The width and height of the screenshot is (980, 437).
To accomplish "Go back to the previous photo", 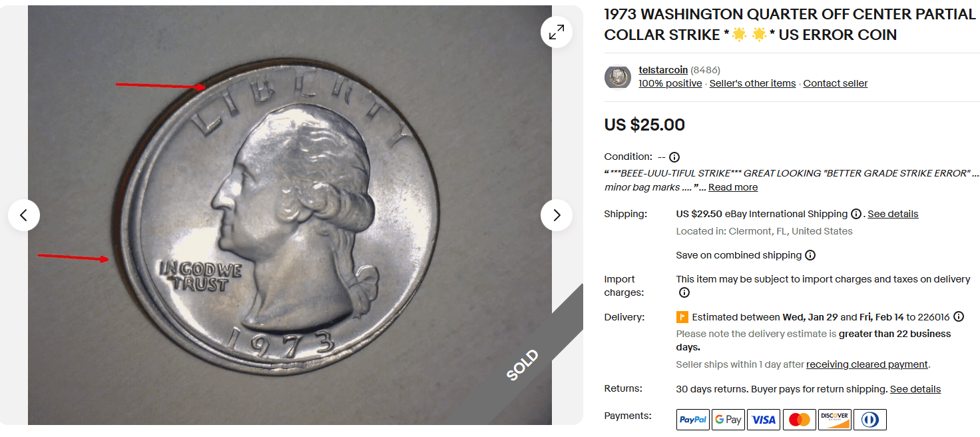I will (x=24, y=215).
